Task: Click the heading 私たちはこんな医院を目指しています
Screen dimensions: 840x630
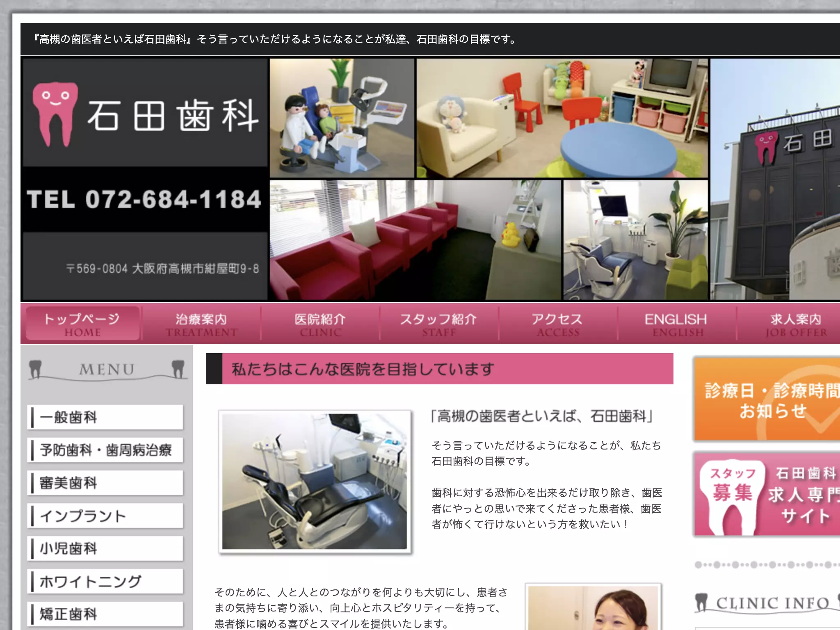Action: (363, 369)
